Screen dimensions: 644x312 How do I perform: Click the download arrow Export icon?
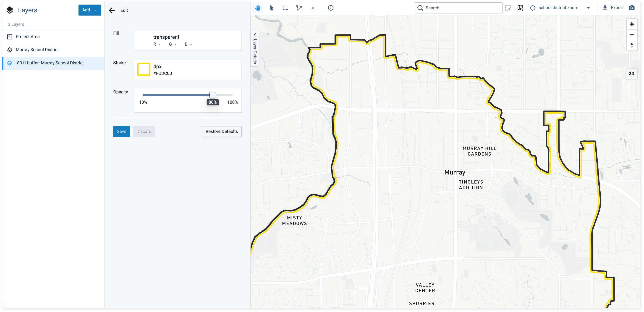pyautogui.click(x=605, y=8)
